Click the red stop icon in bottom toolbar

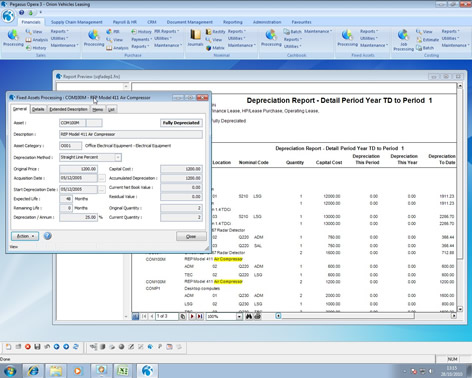tap(28, 347)
